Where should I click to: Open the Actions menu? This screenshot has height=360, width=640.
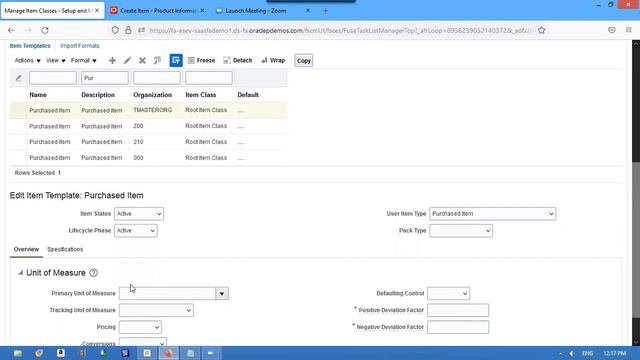(27, 60)
